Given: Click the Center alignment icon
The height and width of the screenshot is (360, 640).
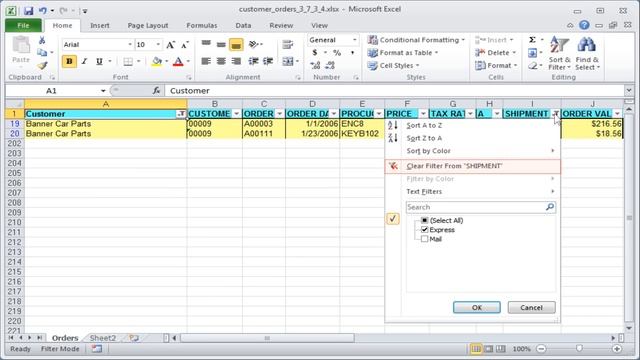Looking at the screenshot, I should (221, 61).
